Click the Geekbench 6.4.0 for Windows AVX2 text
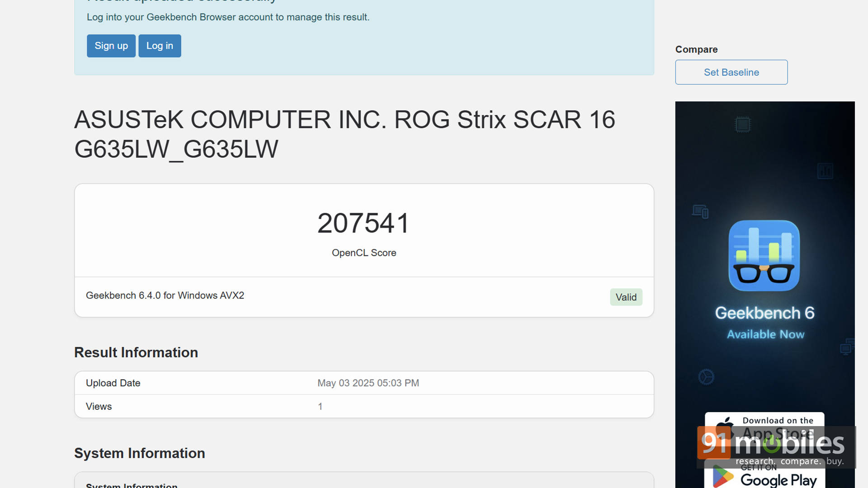 click(x=165, y=296)
